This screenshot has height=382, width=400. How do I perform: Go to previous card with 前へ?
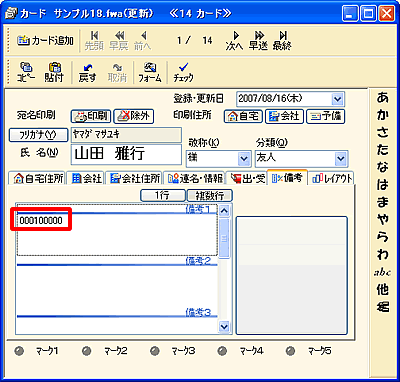[143, 41]
